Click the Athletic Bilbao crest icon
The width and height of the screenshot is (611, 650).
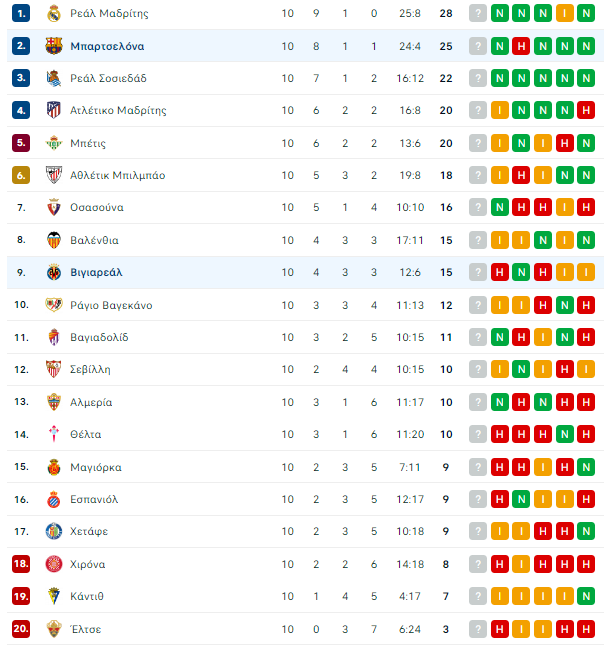(x=53, y=175)
